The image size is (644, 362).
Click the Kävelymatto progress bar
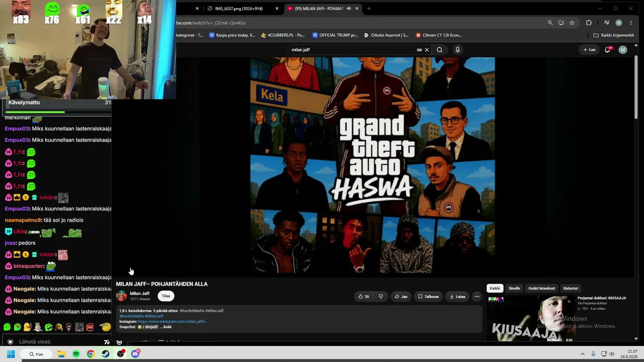tap(58, 112)
